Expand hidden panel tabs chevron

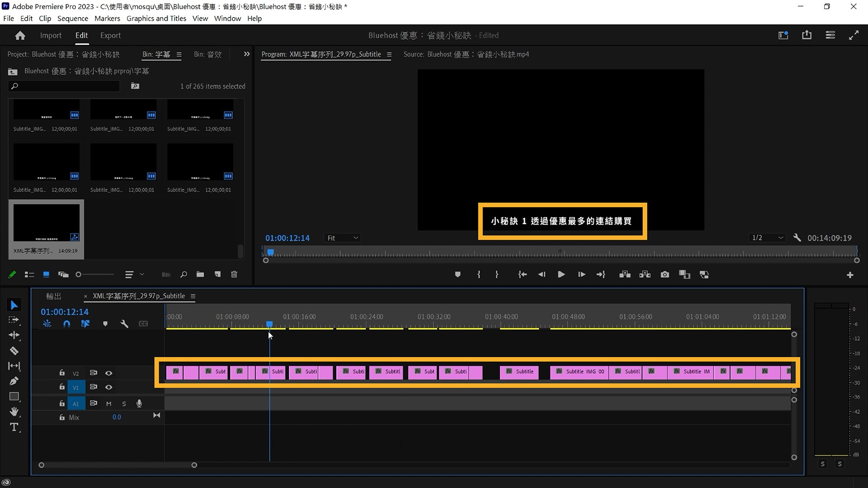click(x=247, y=54)
